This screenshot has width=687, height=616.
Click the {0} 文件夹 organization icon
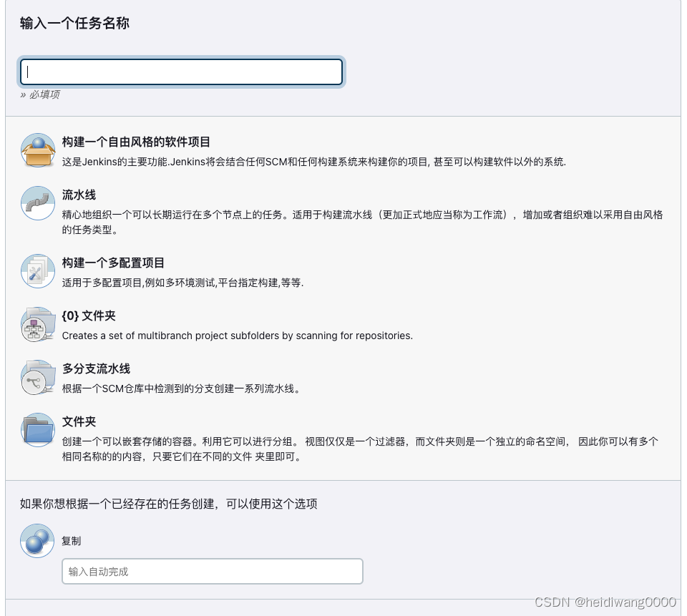38,324
